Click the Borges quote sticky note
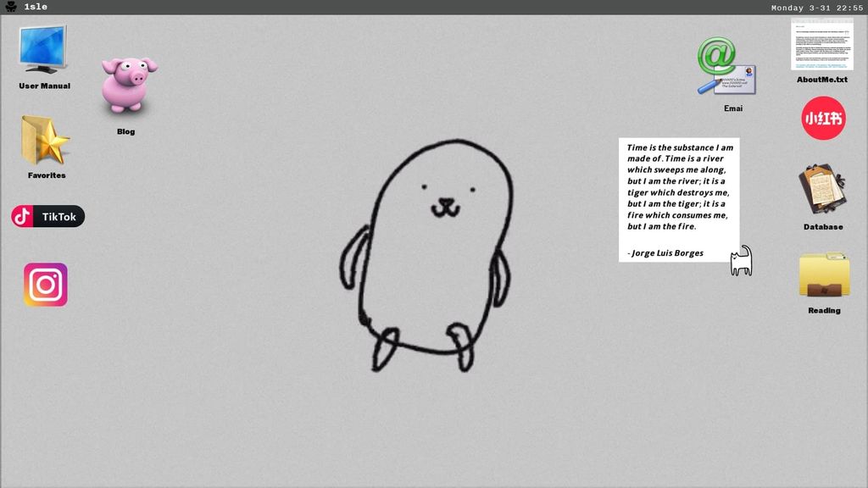 (x=679, y=200)
